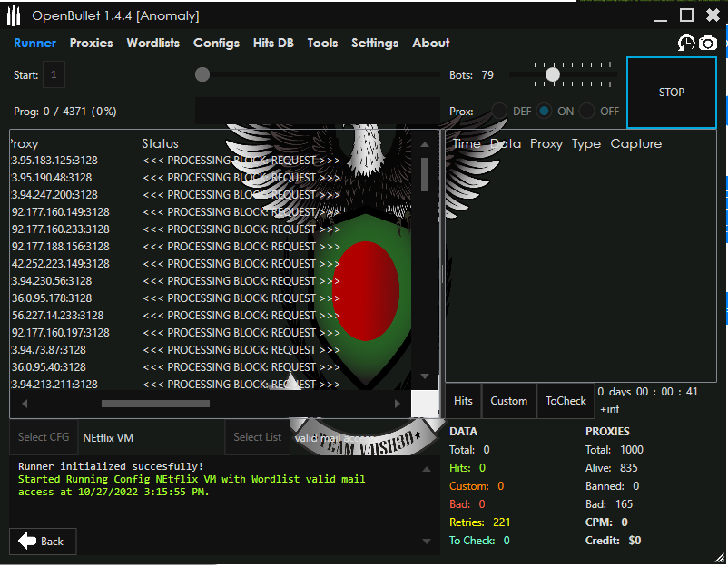
Task: Click the Bots slider handle
Action: coord(553,74)
